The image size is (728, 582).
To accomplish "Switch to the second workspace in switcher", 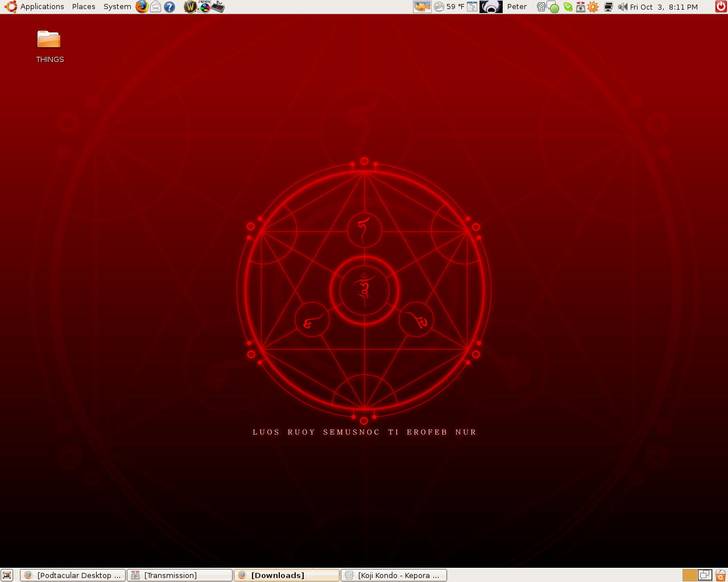I will (705, 575).
